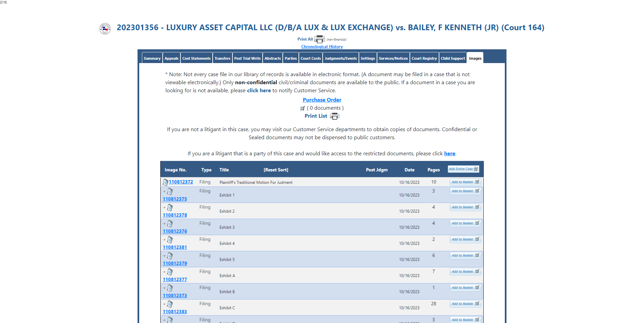
Task: Add Exhibit 2 to basket
Action: (x=465, y=207)
